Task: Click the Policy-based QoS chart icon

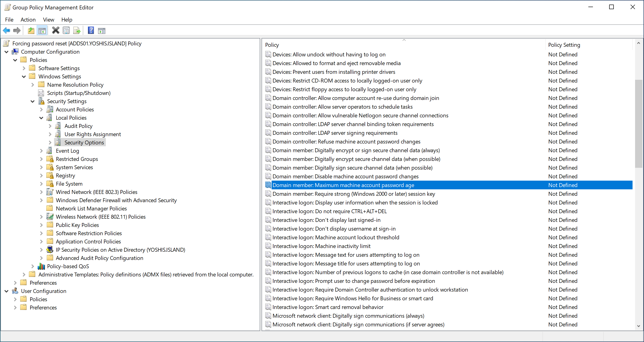Action: coord(41,266)
